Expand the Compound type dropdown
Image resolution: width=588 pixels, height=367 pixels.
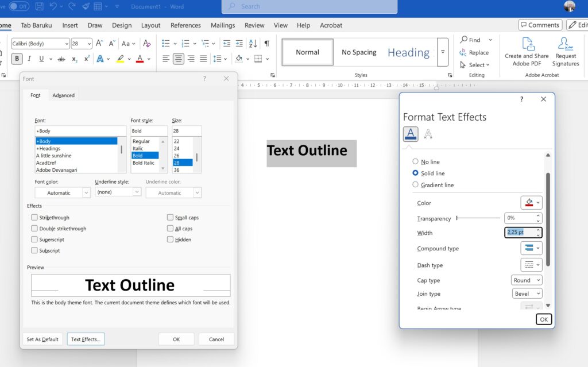531,248
